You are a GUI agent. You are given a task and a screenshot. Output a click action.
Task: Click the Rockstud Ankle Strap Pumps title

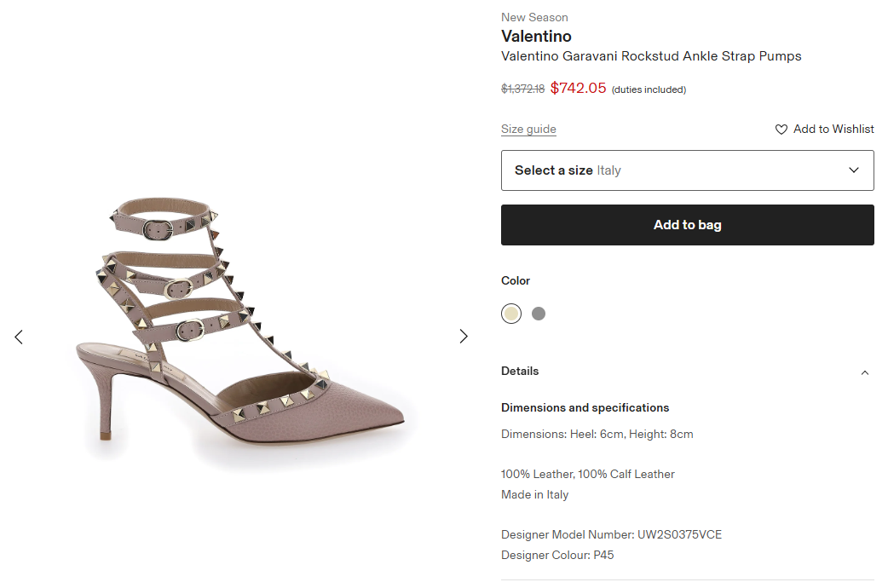[651, 56]
